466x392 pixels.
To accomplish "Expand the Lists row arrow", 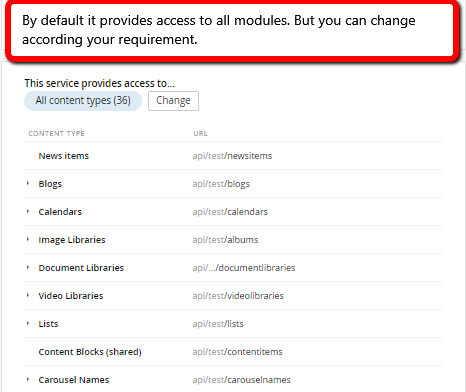I will 28,323.
